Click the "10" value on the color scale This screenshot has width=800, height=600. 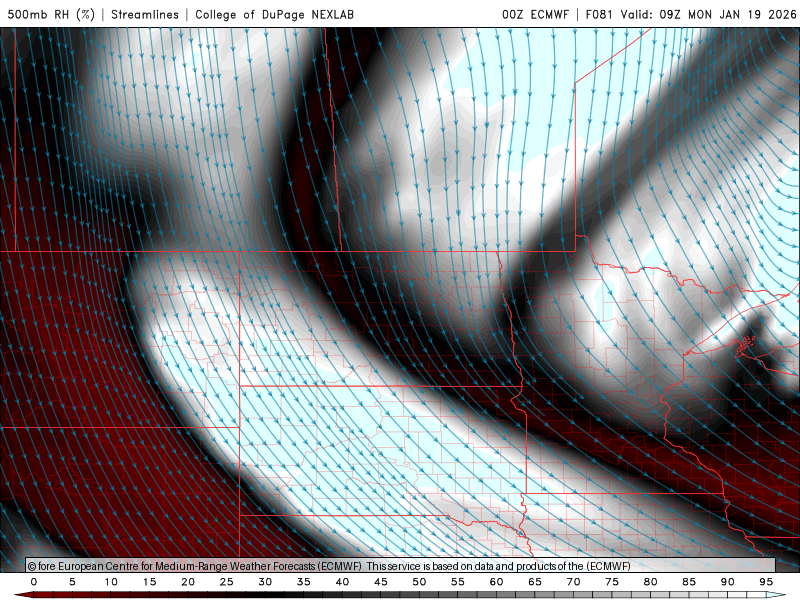[111, 582]
